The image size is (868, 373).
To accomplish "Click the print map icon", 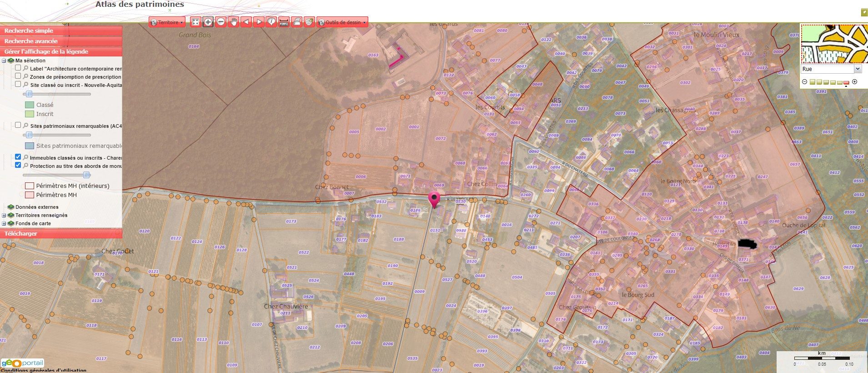I will 296,22.
